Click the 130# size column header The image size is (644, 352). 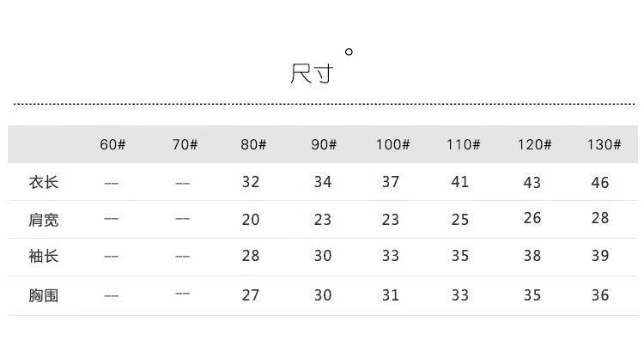pyautogui.click(x=604, y=144)
